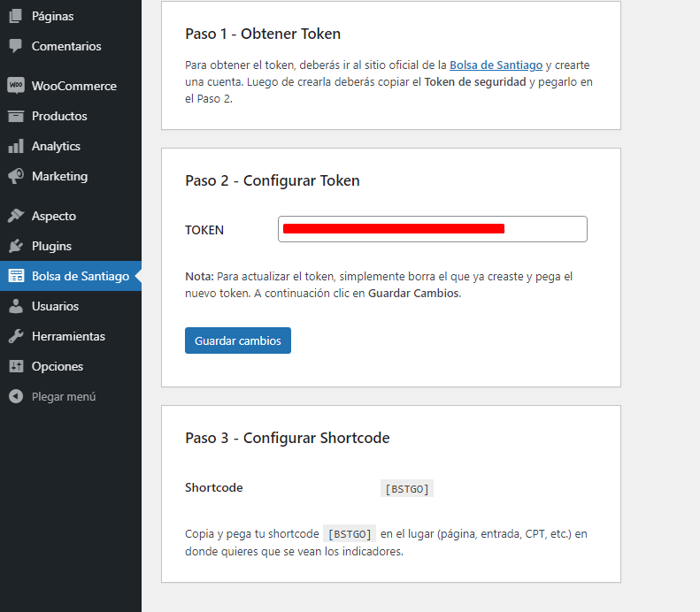This screenshot has width=700, height=612.
Task: Go to the Marketing menu label
Action: coord(60,176)
